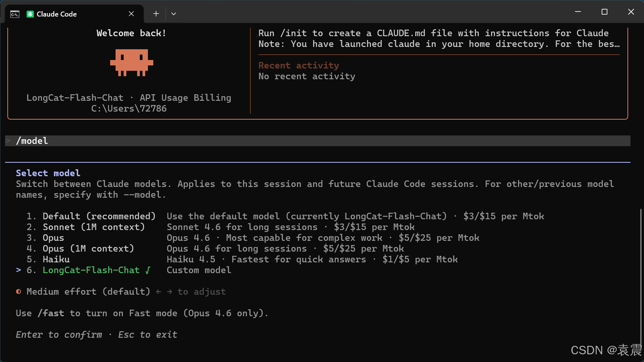The height and width of the screenshot is (362, 644).
Task: Click the terminal profile icon in tab bar
Action: click(15, 14)
